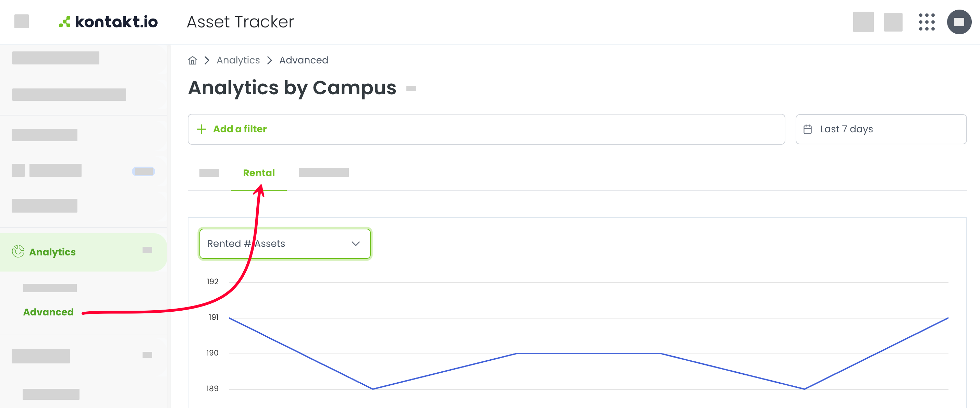The height and width of the screenshot is (408, 980).
Task: Select the tab right of Rental
Action: 323,172
